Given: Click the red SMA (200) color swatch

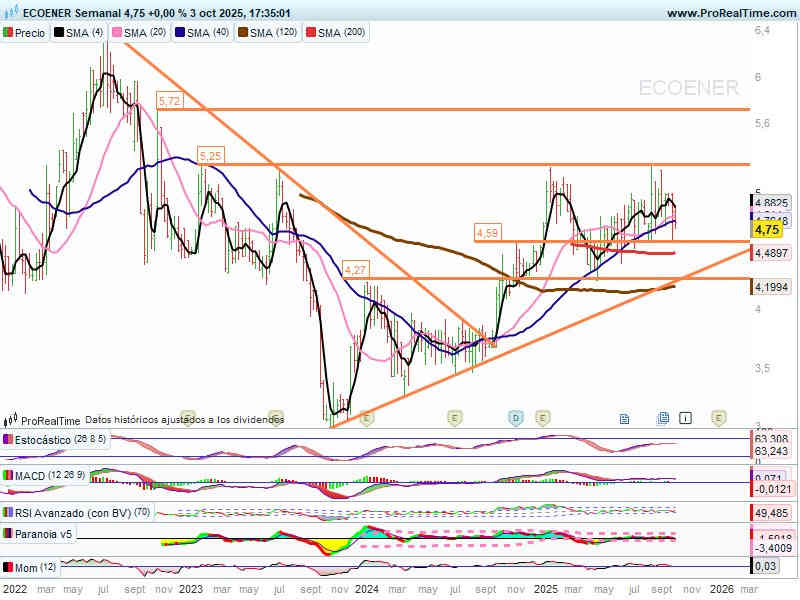Looking at the screenshot, I should 310,33.
